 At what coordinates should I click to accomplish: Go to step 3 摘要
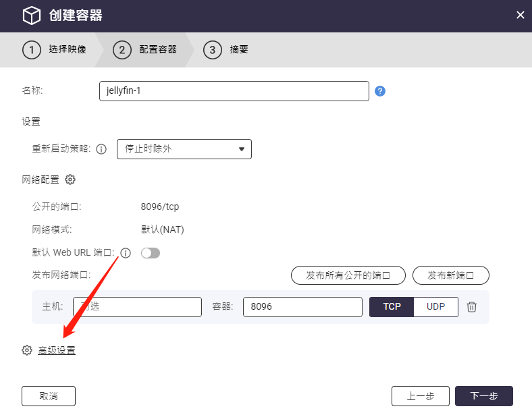point(226,50)
